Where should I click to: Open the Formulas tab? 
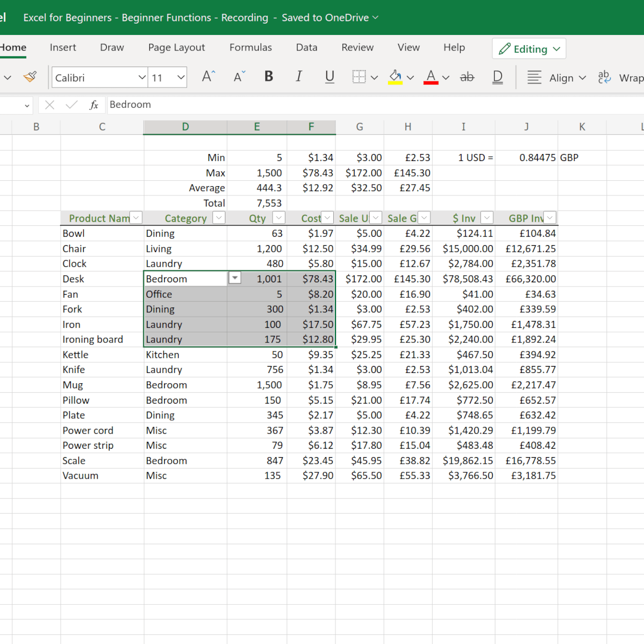coord(251,47)
